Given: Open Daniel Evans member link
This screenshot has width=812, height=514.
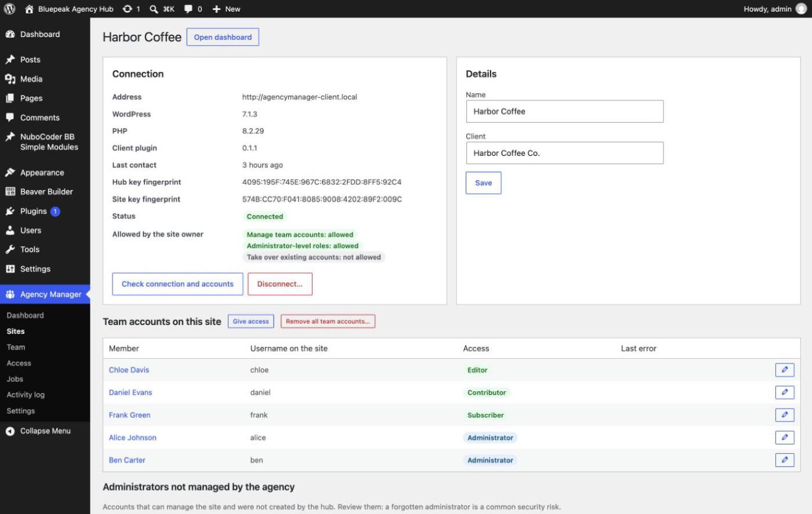Looking at the screenshot, I should click(x=130, y=392).
